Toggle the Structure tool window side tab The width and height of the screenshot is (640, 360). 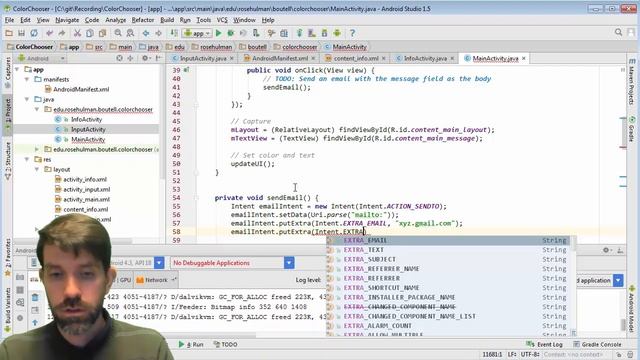7,161
